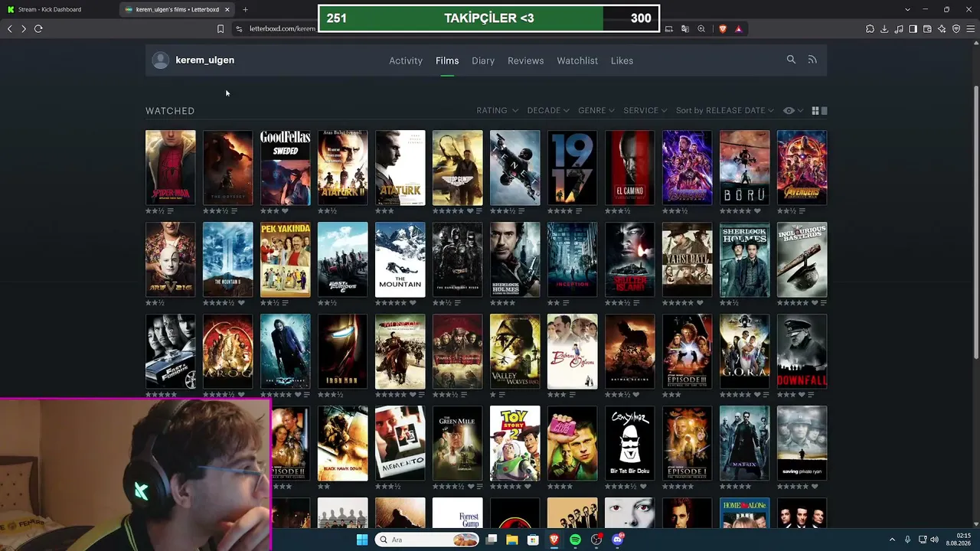Click the kerem_ulgen username link
Image resolution: width=980 pixels, height=551 pixels.
tap(205, 60)
